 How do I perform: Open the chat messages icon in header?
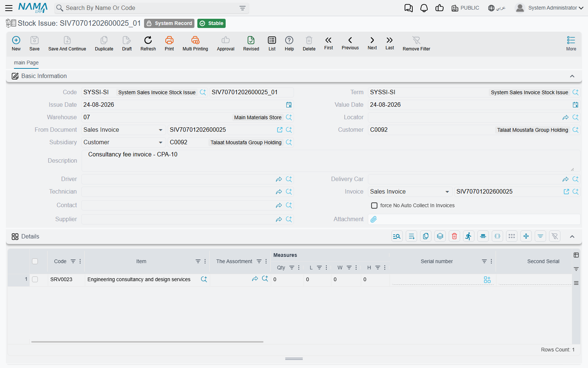409,8
